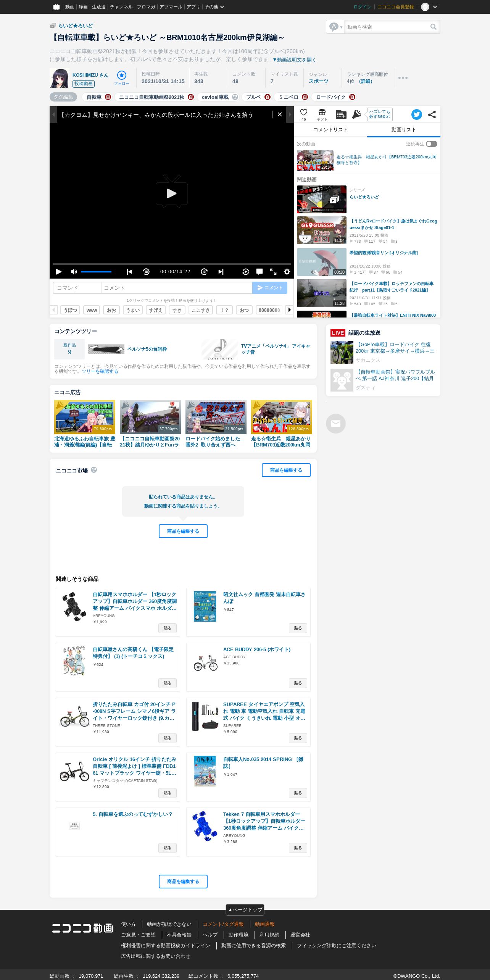Open チャンネル in top navigation
The image size is (490, 980).
tap(121, 7)
